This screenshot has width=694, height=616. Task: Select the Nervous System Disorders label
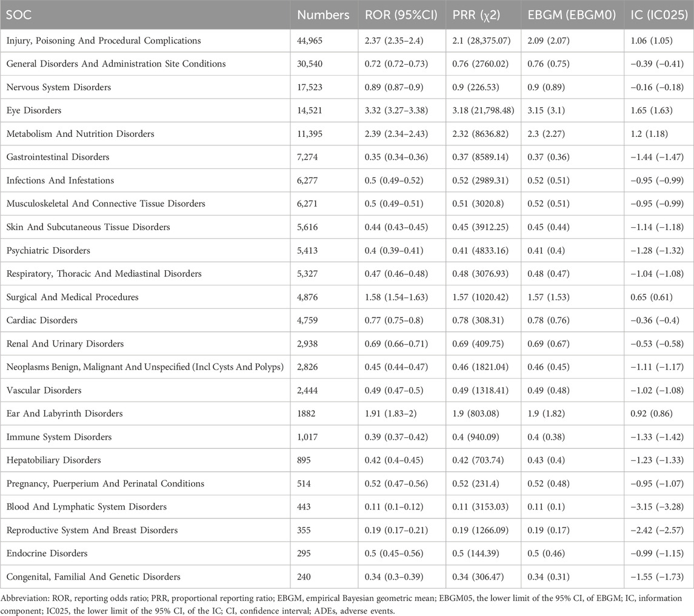coord(58,87)
